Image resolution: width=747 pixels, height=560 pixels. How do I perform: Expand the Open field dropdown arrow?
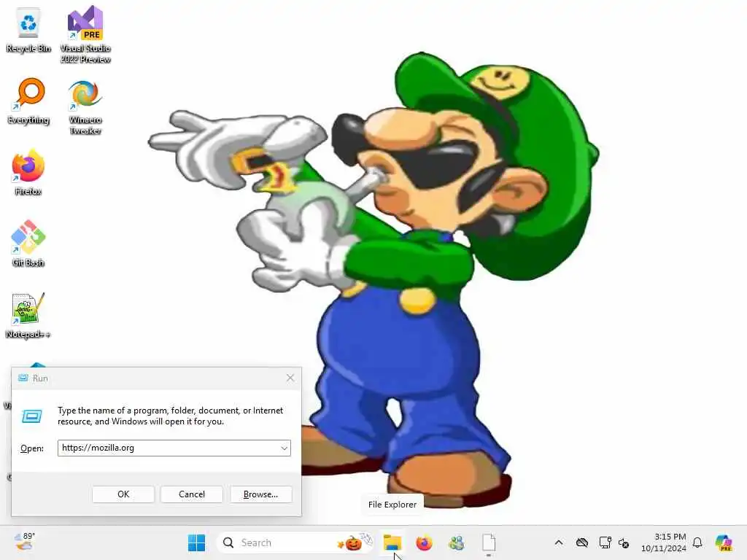point(284,448)
